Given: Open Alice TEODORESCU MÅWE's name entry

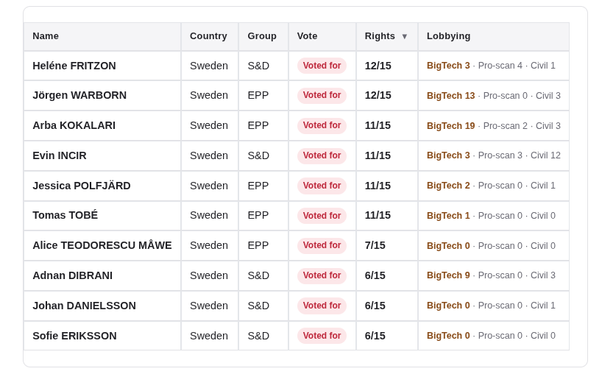Looking at the screenshot, I should point(102,245).
